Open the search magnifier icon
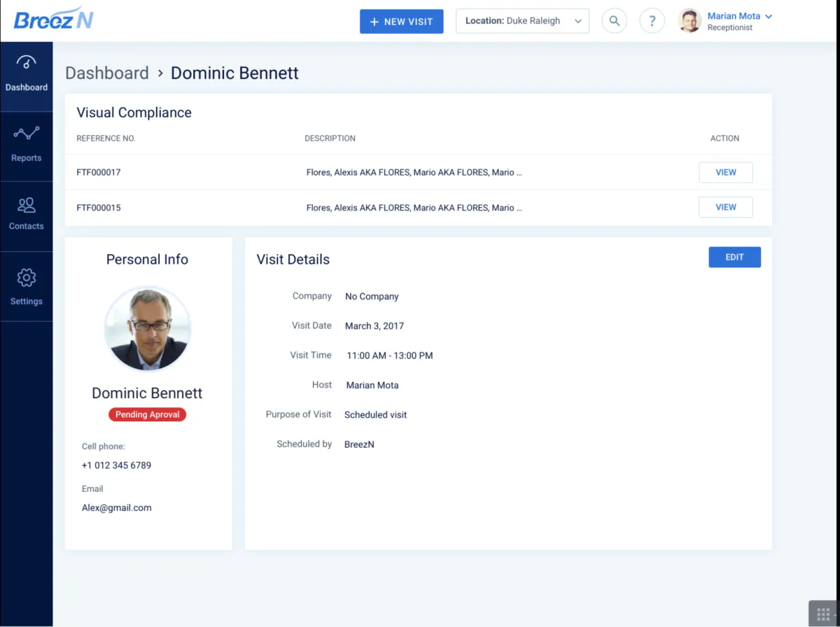The width and height of the screenshot is (840, 627). tap(615, 21)
